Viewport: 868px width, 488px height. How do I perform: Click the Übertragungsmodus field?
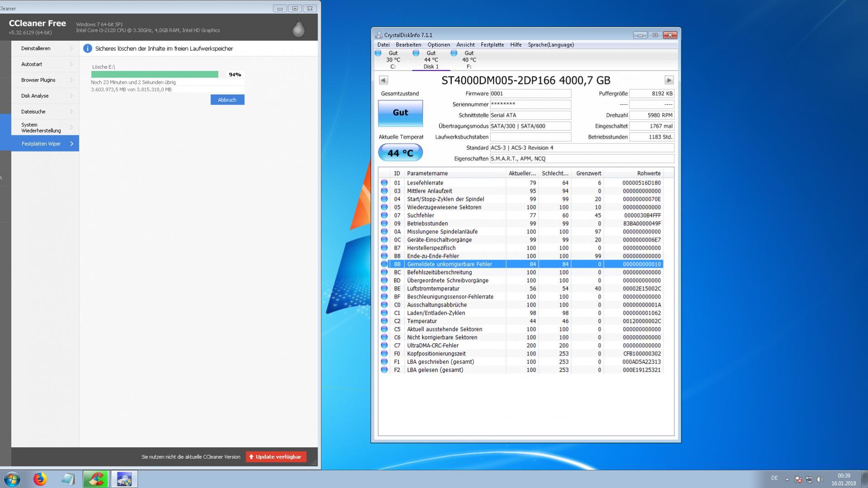pyautogui.click(x=530, y=126)
